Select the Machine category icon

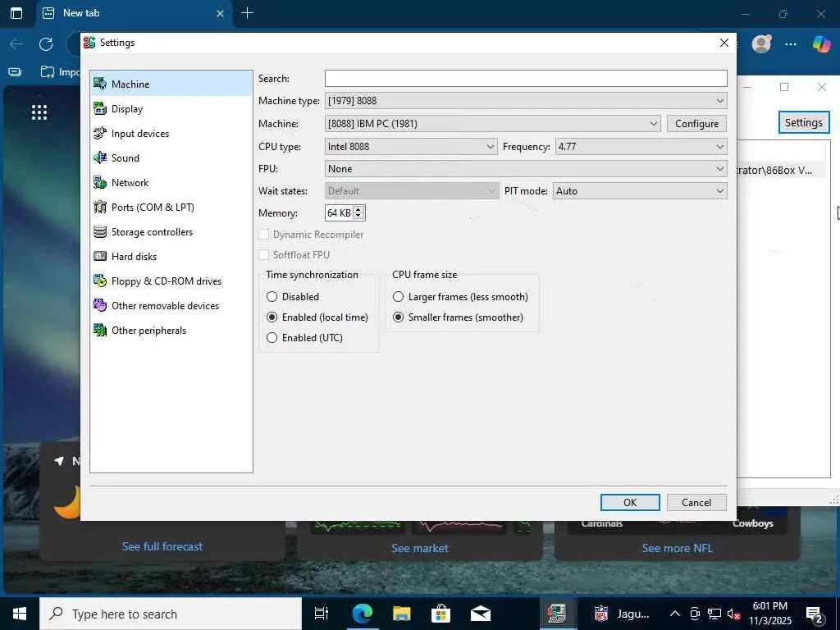[x=100, y=84]
